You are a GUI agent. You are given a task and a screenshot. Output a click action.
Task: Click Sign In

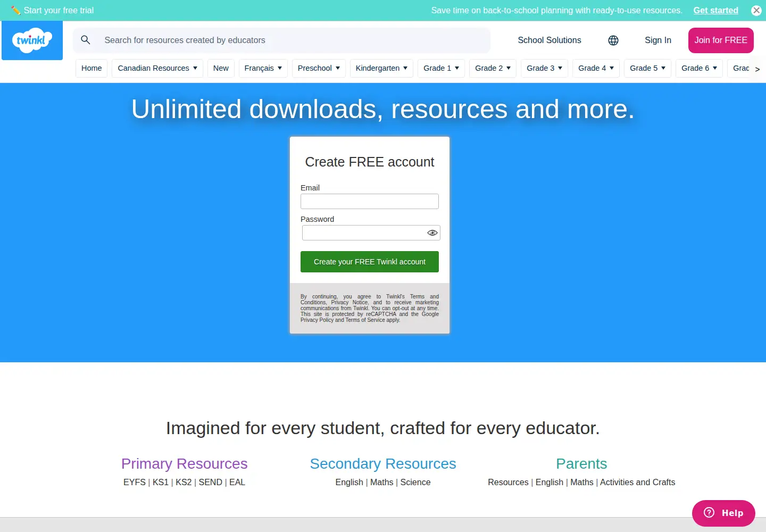point(658,40)
